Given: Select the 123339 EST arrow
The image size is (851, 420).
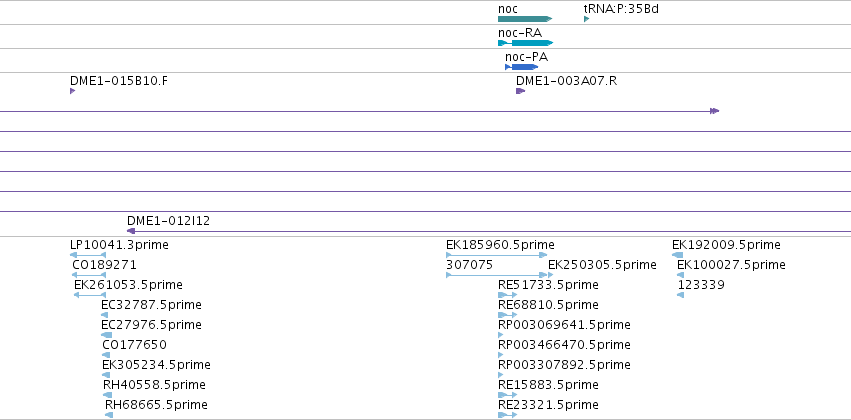Looking at the screenshot, I should coord(680,295).
